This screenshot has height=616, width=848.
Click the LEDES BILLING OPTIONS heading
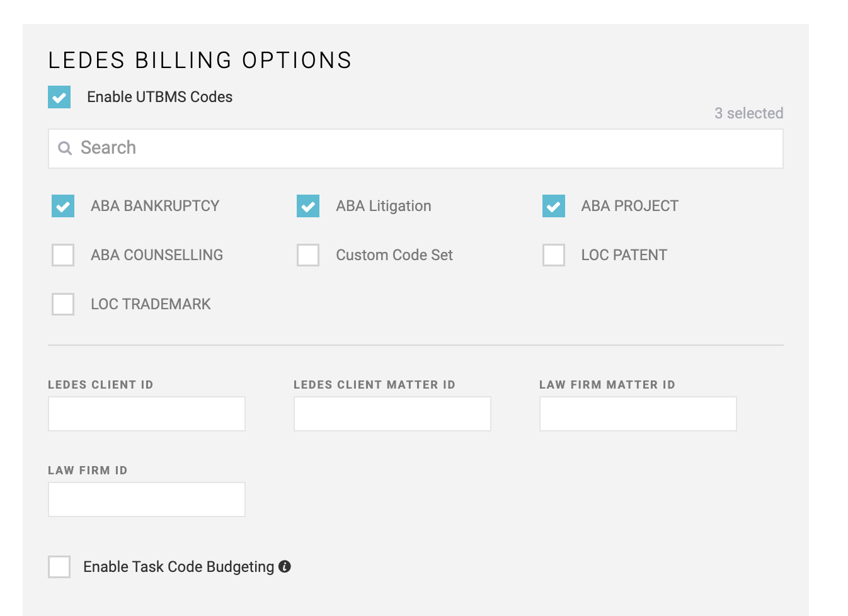[x=200, y=60]
